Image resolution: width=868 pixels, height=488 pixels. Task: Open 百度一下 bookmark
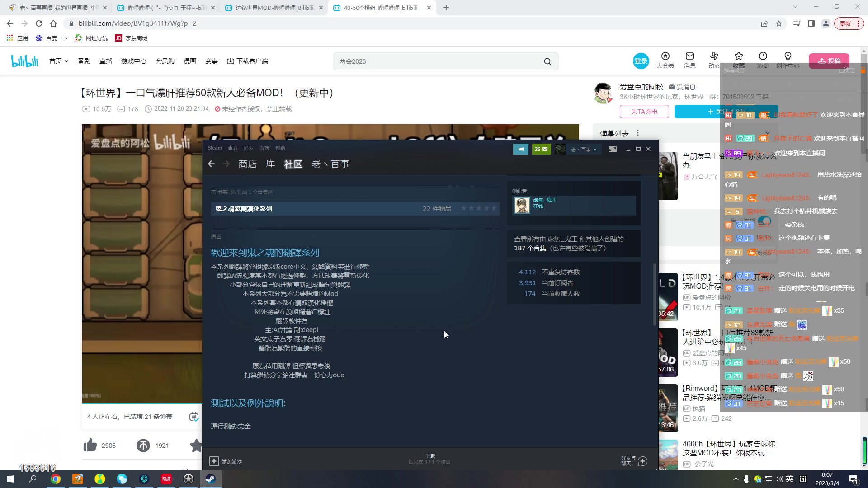52,38
